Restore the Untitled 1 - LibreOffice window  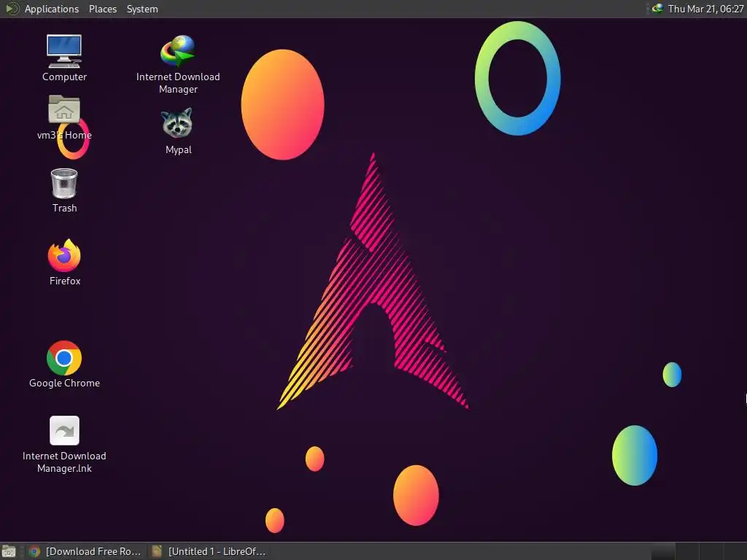tap(209, 551)
